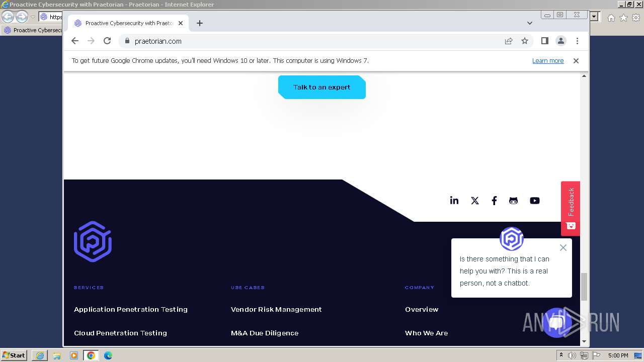The image size is (644, 362).
Task: Open Chrome three-dot menu
Action: [x=577, y=41]
